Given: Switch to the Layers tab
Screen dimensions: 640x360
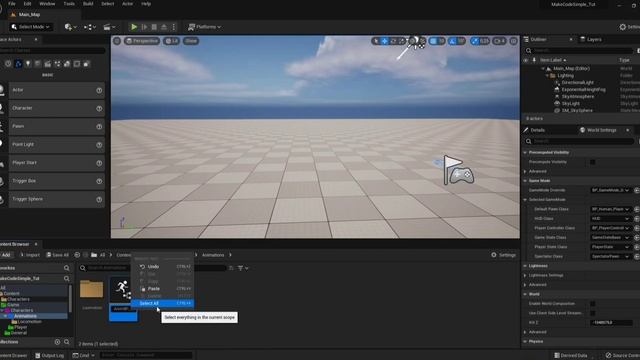Looking at the screenshot, I should tap(591, 39).
